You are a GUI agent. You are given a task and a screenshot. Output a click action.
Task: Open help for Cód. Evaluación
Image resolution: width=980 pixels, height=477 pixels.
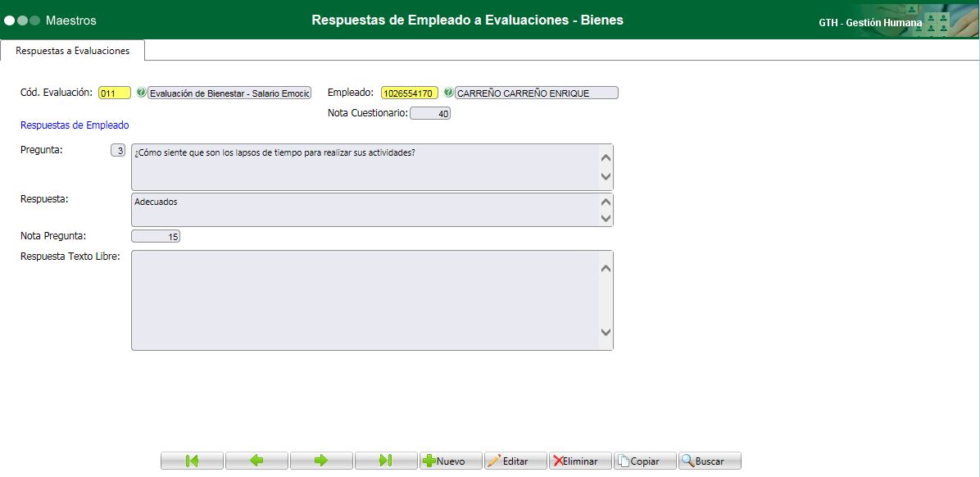click(x=139, y=93)
